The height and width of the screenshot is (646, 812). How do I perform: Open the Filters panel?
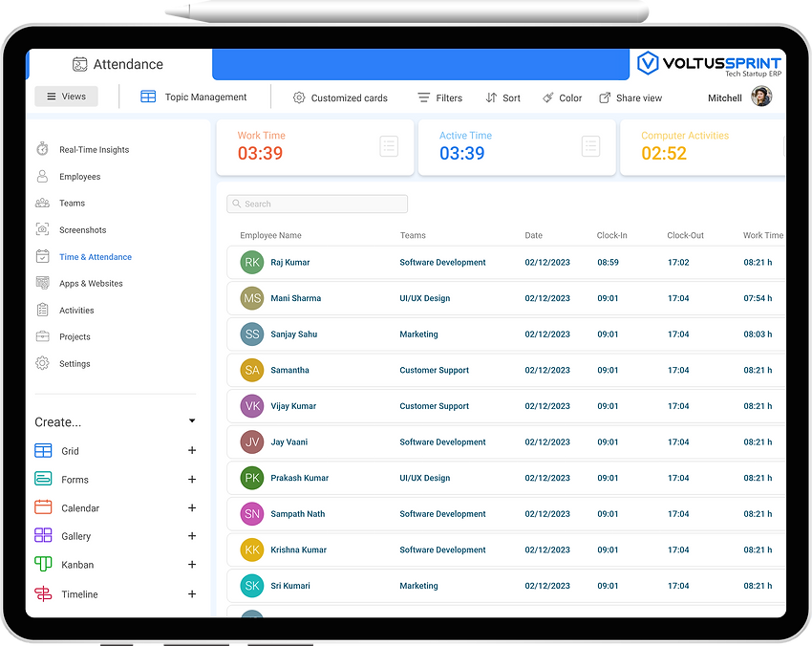[x=439, y=97]
